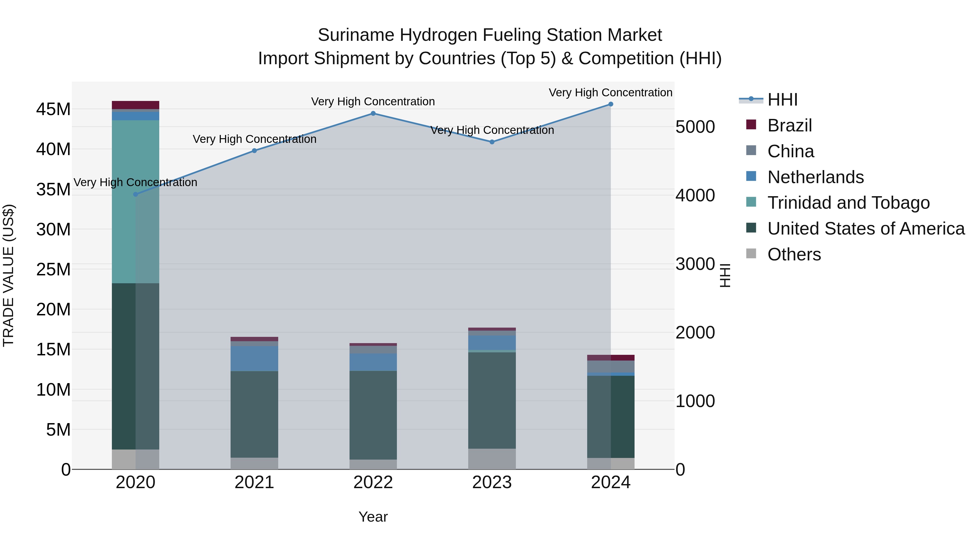Screen dimensions: 980x551
Task: Click the Brazil segment atop 2020 bar
Action: tap(136, 105)
